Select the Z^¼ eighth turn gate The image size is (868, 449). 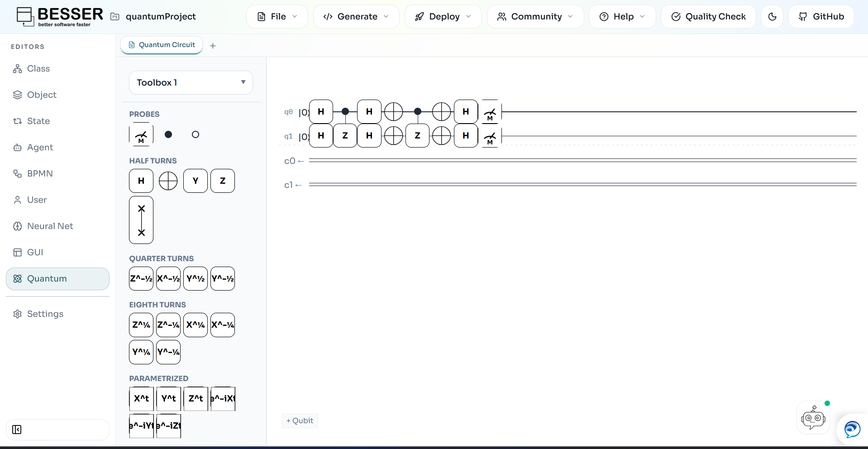pyautogui.click(x=141, y=325)
